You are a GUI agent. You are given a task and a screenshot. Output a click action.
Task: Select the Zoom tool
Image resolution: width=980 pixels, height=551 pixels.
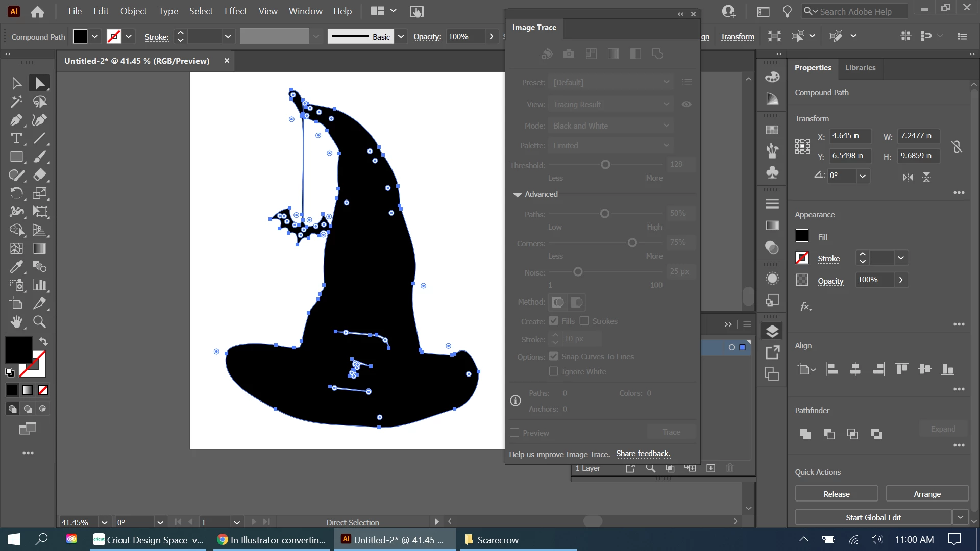pyautogui.click(x=39, y=321)
